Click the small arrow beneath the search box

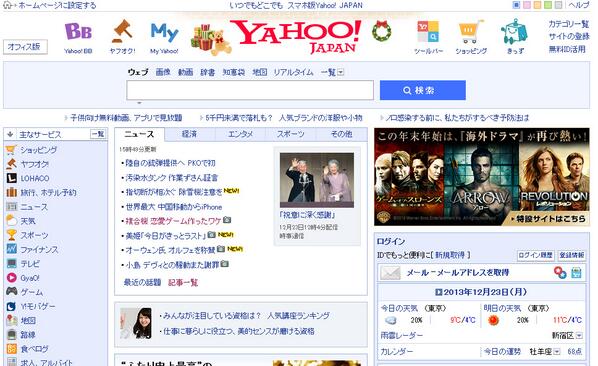point(139,103)
